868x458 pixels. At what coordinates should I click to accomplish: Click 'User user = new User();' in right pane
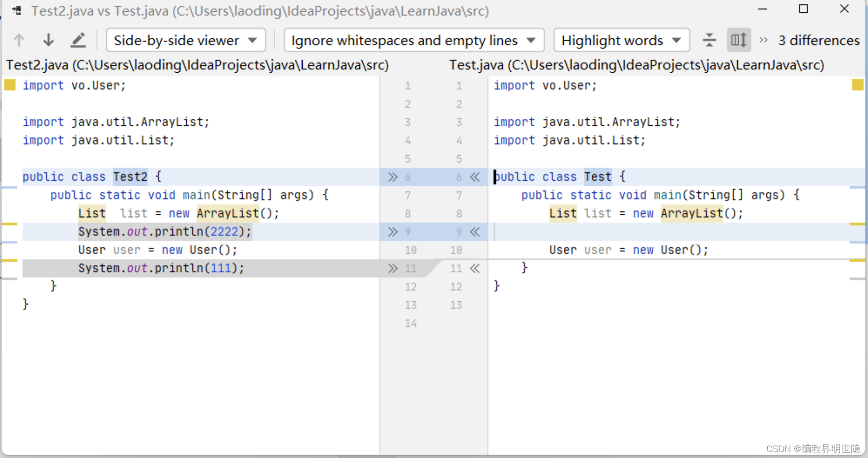629,250
